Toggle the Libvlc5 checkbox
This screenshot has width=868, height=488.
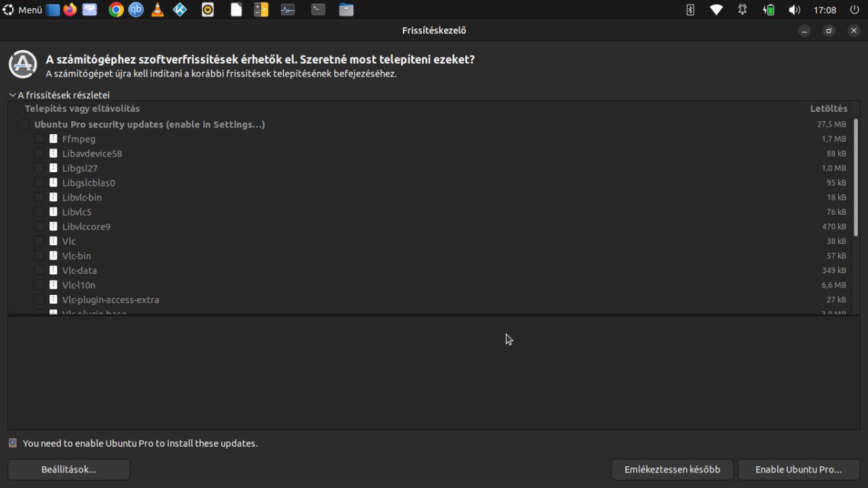[39, 211]
